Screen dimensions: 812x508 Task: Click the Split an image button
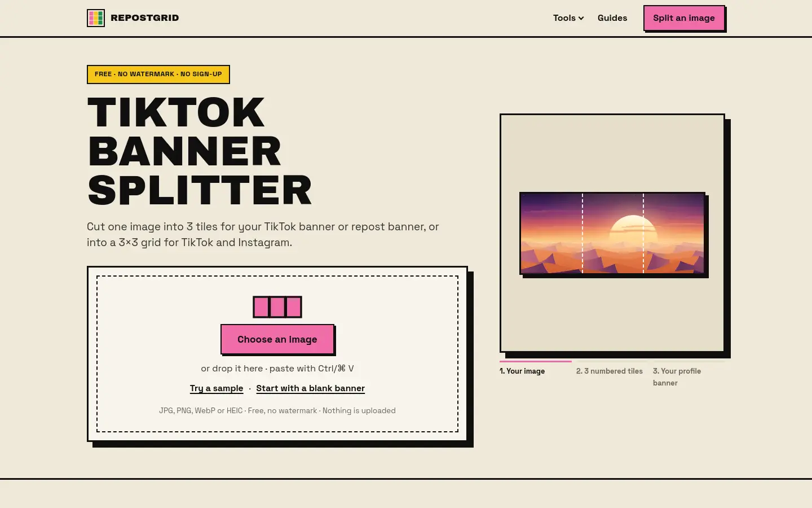point(684,18)
